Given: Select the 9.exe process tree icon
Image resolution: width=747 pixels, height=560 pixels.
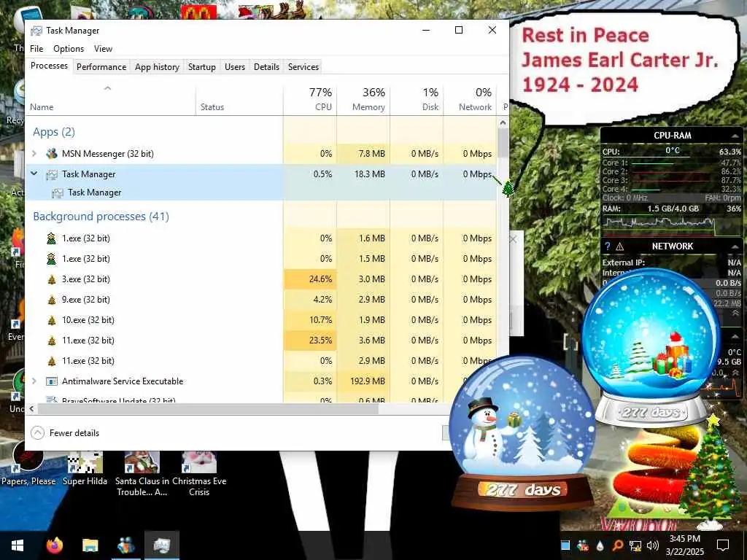Looking at the screenshot, I should click(x=52, y=300).
